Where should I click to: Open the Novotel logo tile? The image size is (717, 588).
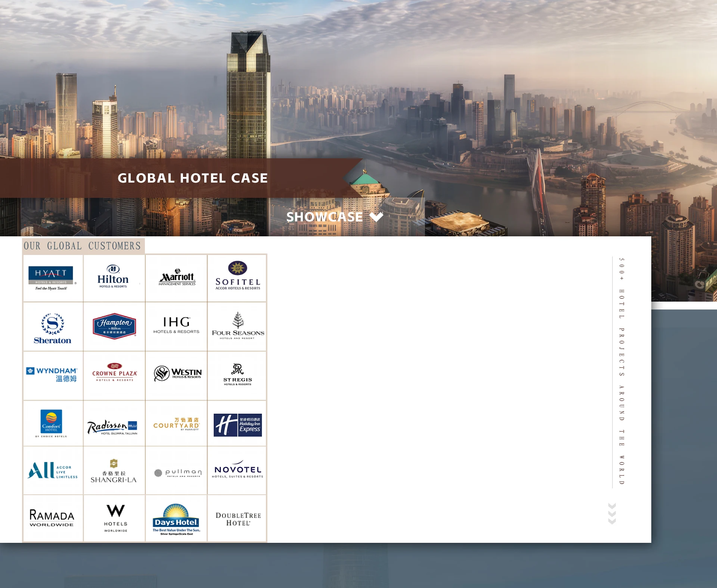pos(237,470)
